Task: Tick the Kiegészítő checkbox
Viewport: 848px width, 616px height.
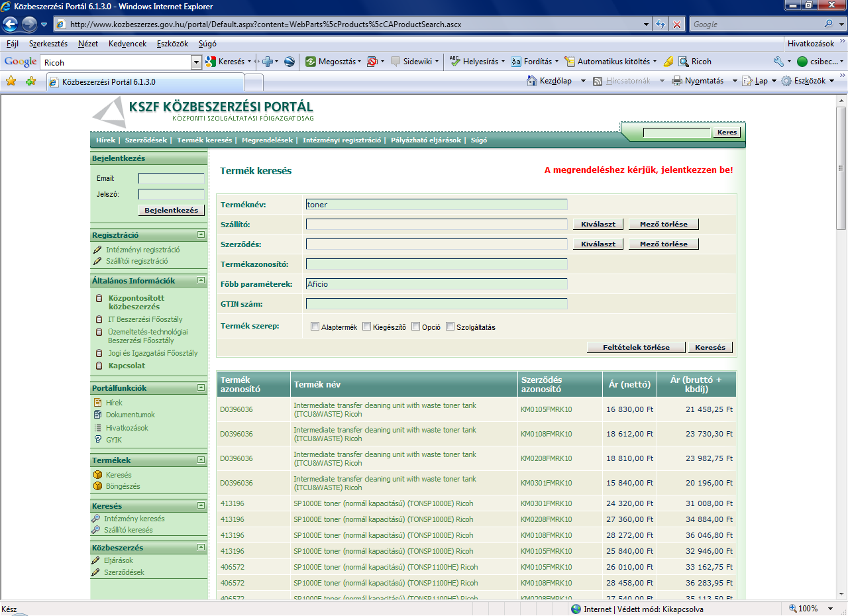Action: (367, 327)
